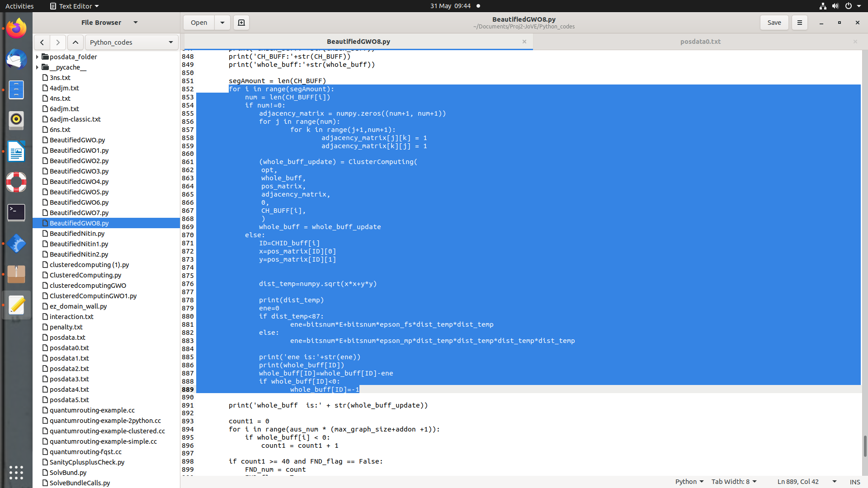Screen dimensions: 868x488
Task: Open quantumrouting-fqst.cc in file browser
Action: tap(85, 452)
